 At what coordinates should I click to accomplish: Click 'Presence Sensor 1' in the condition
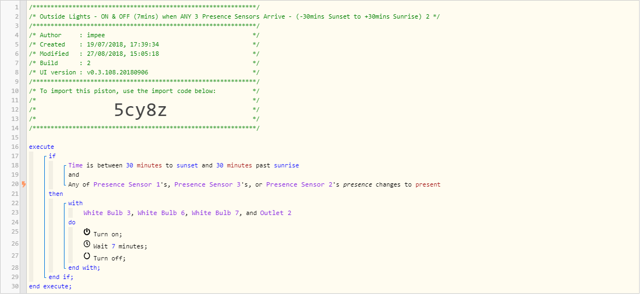(126, 184)
